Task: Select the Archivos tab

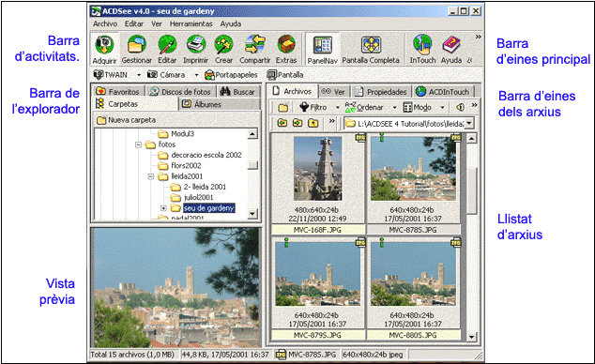Action: 292,91
